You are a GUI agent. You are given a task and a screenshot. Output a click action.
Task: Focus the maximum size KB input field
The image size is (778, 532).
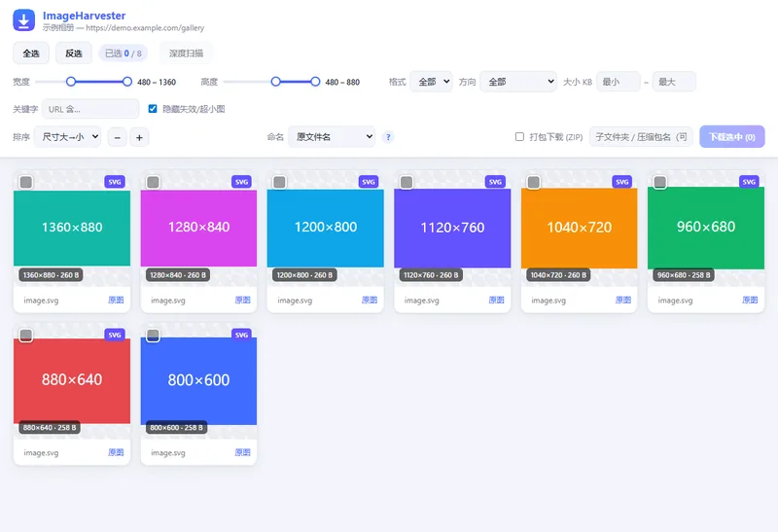674,82
